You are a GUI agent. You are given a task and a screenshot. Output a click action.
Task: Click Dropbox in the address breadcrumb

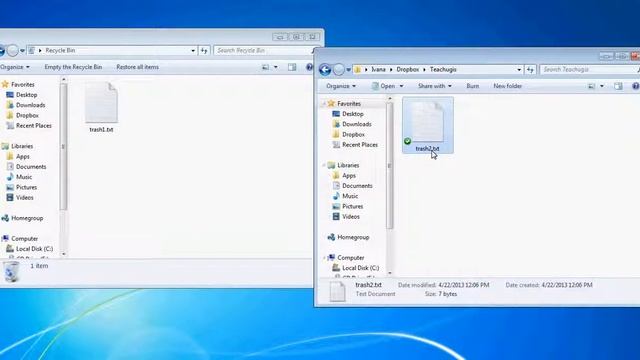pyautogui.click(x=407, y=70)
